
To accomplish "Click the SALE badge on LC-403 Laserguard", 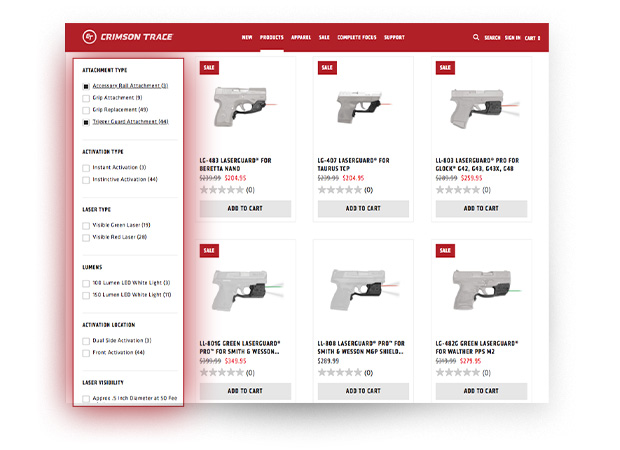I will click(209, 68).
